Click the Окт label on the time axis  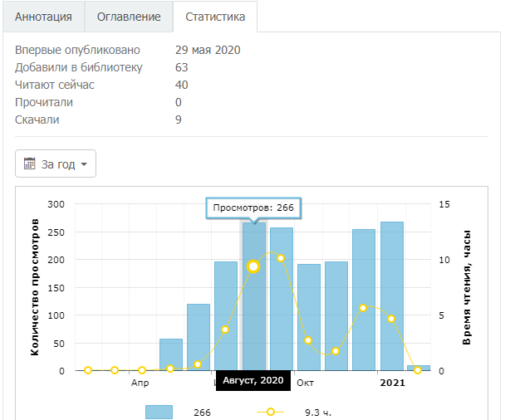point(306,383)
